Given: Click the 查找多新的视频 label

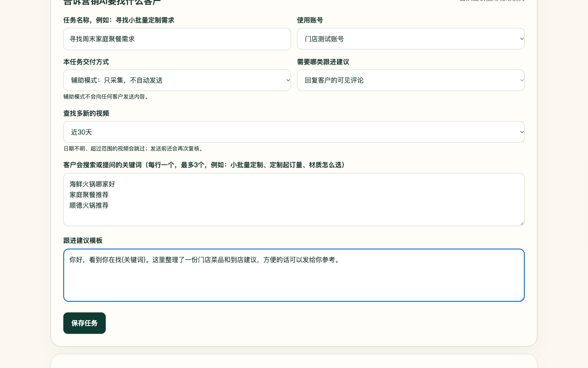Looking at the screenshot, I should click(86, 113).
